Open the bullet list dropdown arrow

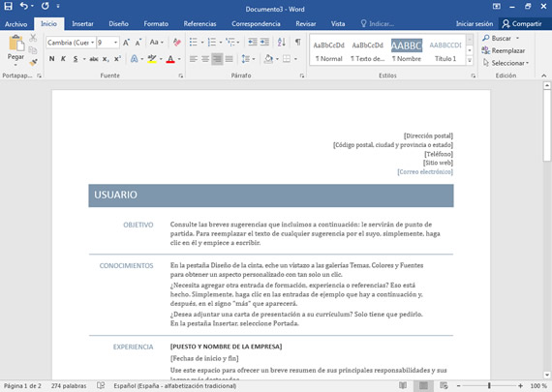pos(202,43)
